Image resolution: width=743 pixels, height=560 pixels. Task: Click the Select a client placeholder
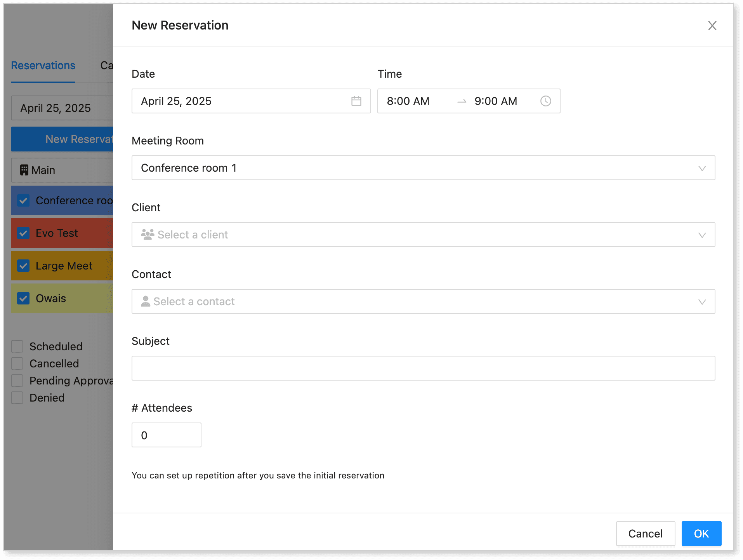(x=193, y=235)
